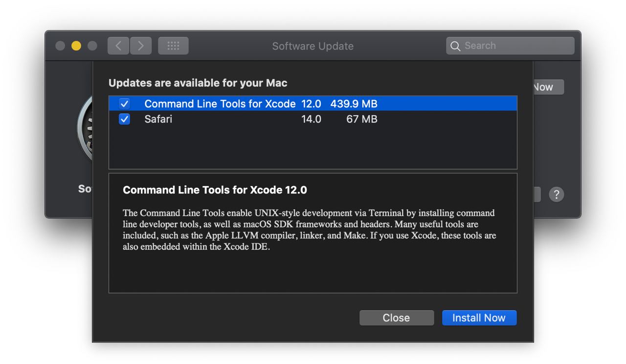Open the Show All preferences grid icon
This screenshot has height=364, width=626.
point(173,46)
